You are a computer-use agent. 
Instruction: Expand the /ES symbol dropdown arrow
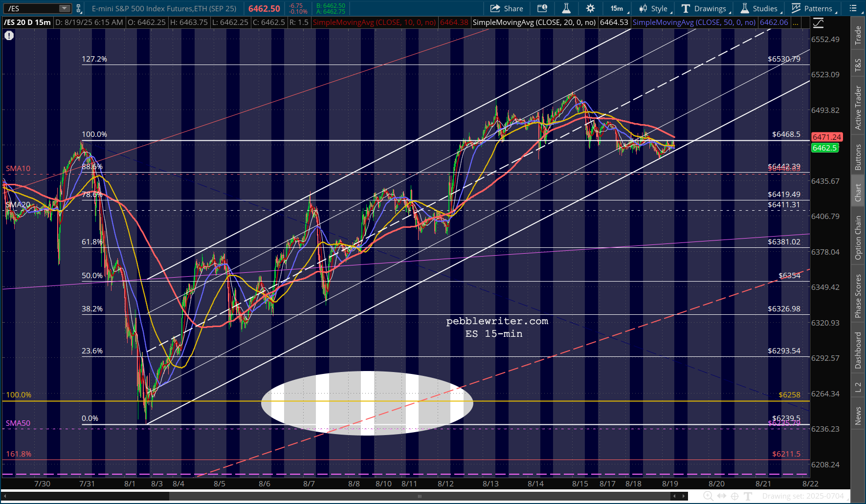click(65, 8)
